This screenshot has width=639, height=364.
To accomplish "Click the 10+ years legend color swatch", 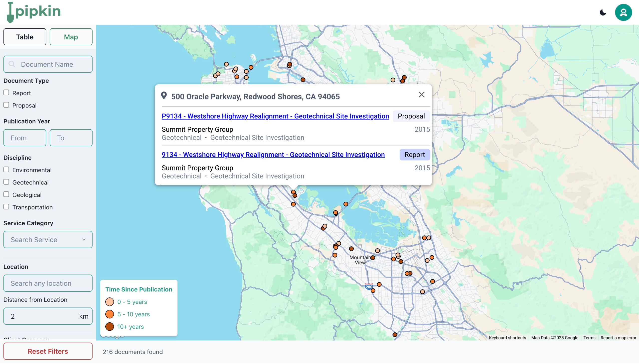I will (x=109, y=326).
